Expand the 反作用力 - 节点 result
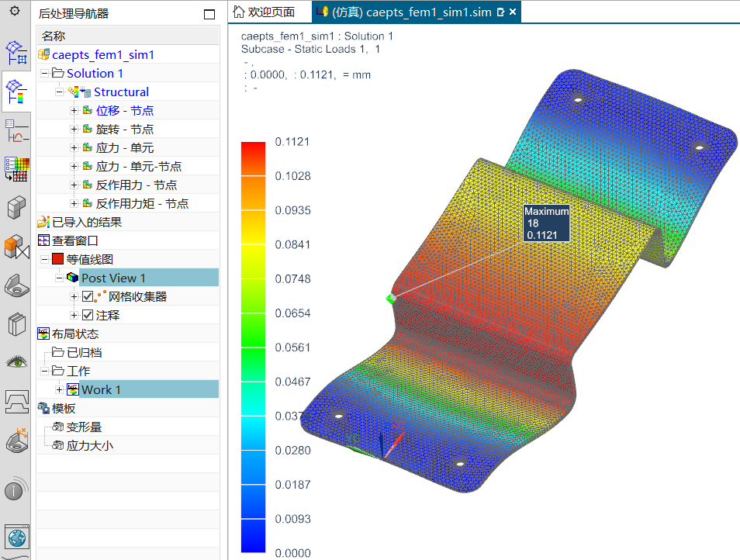 coord(74,185)
